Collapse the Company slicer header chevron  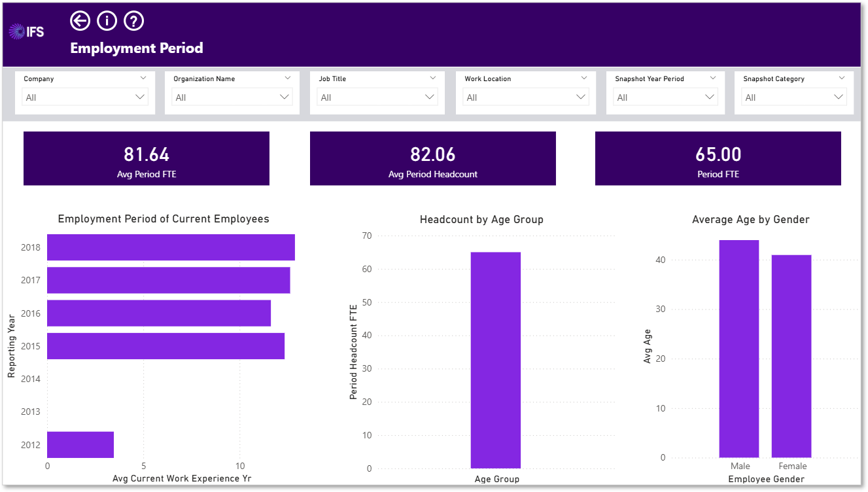click(x=143, y=78)
